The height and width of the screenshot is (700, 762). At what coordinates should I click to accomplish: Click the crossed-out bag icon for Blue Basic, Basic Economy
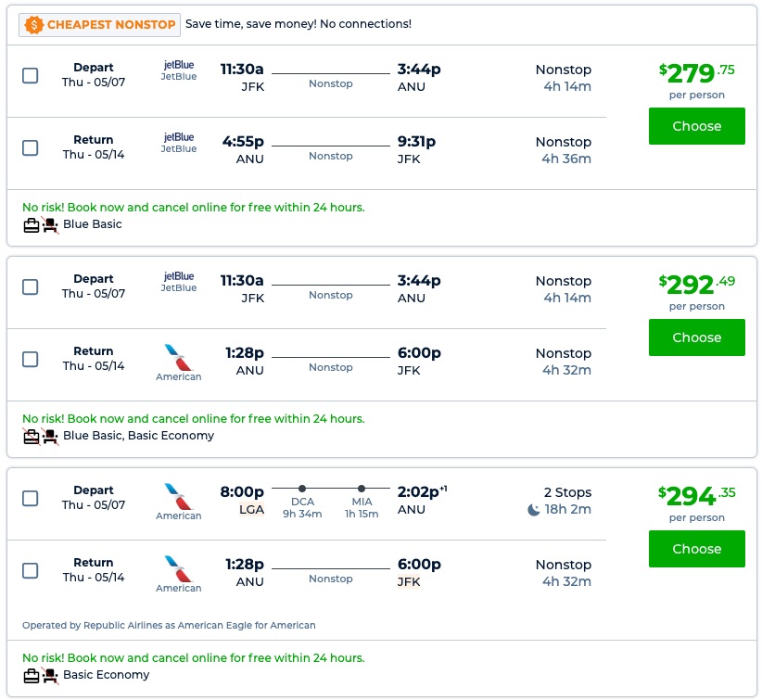tap(32, 436)
